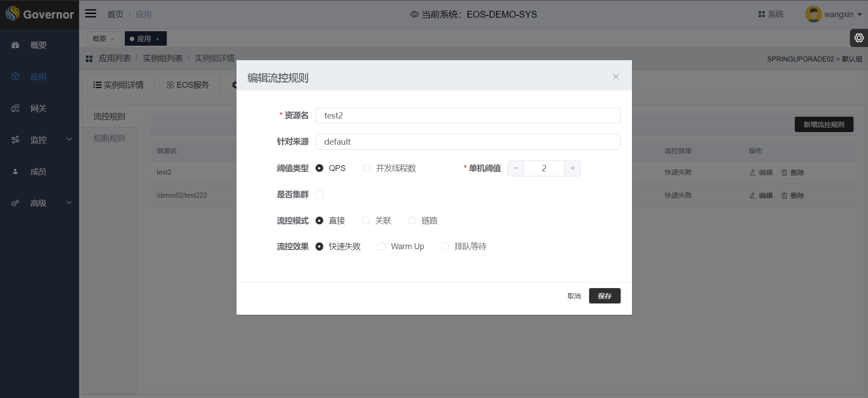Screen dimensions: 868x398
Task: Close the 编辑流控规则 dialog with X
Action: click(x=616, y=77)
